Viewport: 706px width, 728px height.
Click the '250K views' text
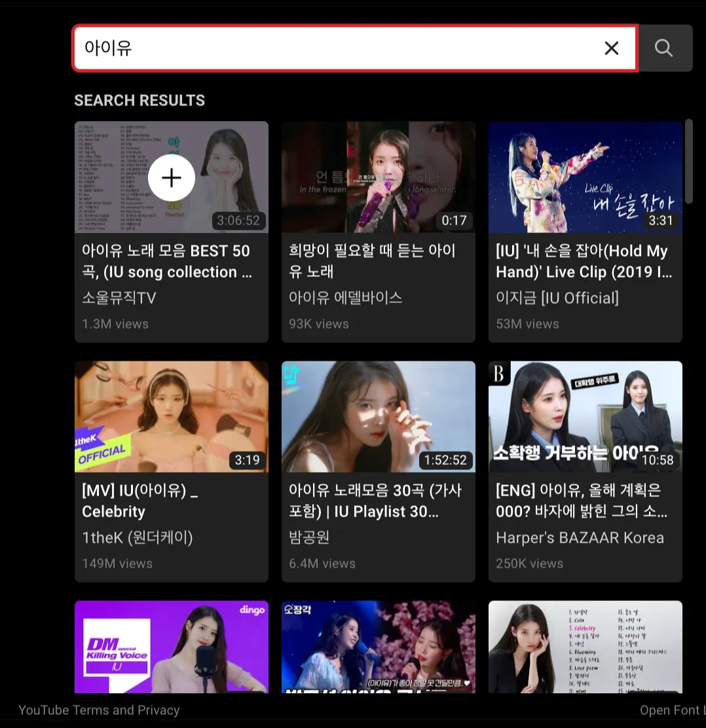(529, 563)
